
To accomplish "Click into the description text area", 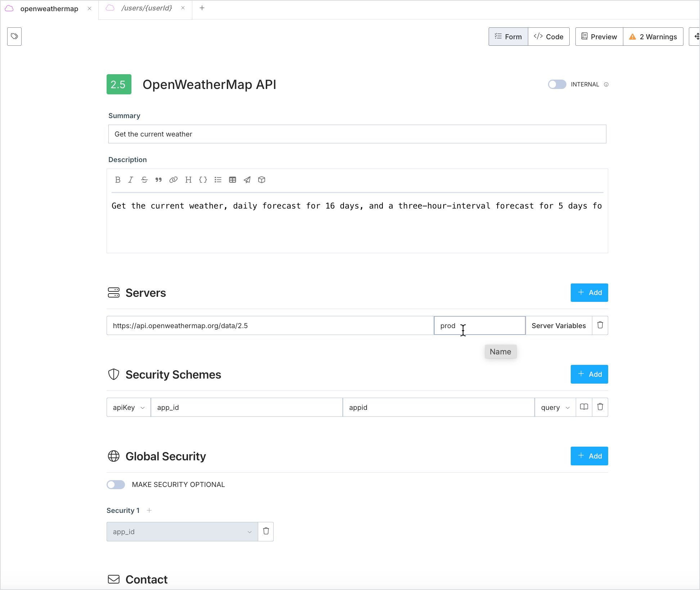I will (357, 223).
